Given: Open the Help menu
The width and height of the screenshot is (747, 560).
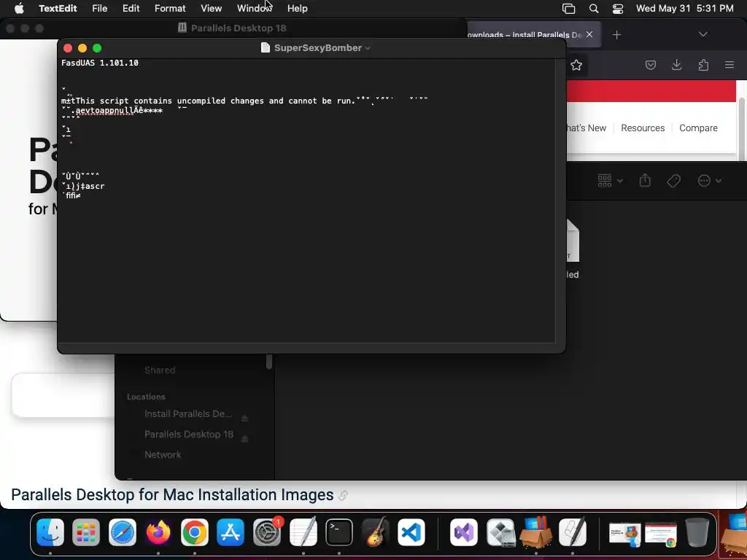Looking at the screenshot, I should pos(298,8).
